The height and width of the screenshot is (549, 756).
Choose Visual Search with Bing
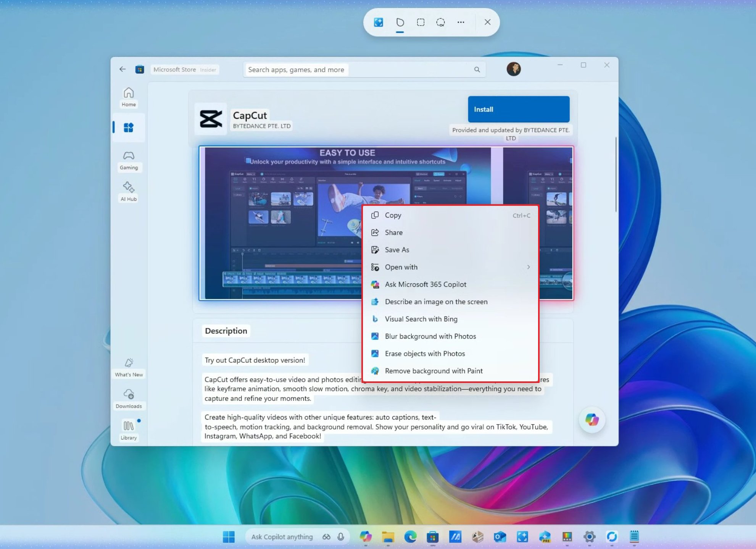coord(421,319)
